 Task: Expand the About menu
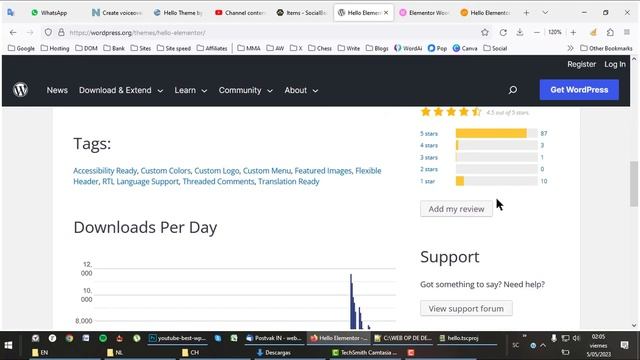pyautogui.click(x=301, y=90)
